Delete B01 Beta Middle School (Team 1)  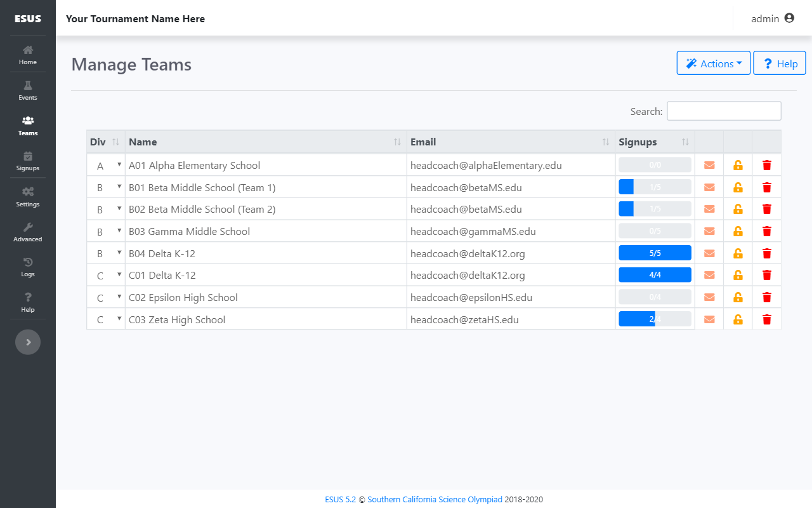(767, 187)
